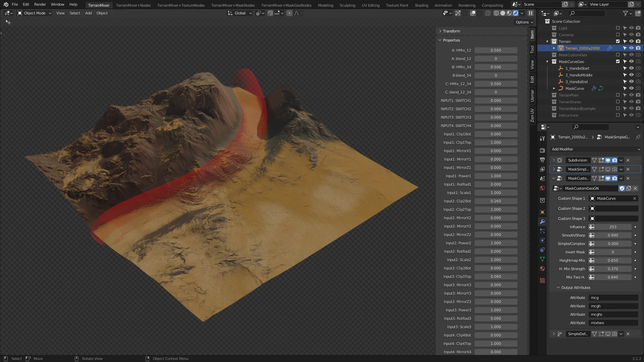Open the Texture properties checker tab
Image resolution: width=644 pixels, height=362 pixels.
click(x=542, y=281)
